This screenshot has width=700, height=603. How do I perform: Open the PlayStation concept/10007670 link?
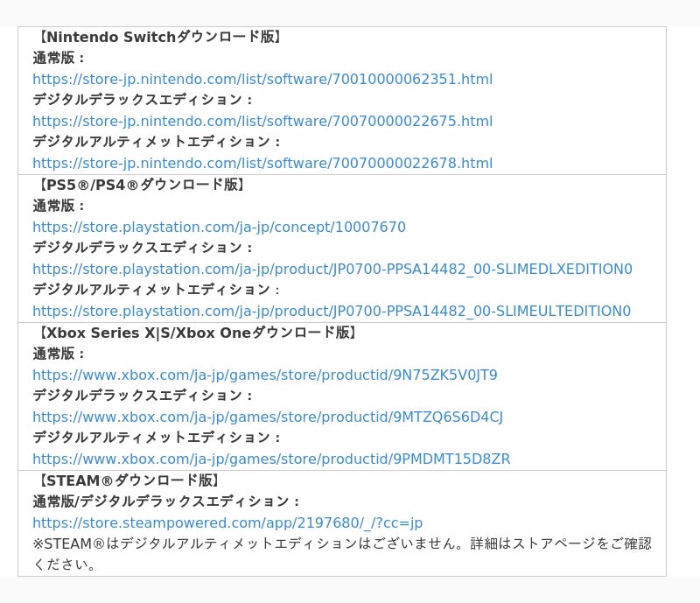(x=219, y=227)
